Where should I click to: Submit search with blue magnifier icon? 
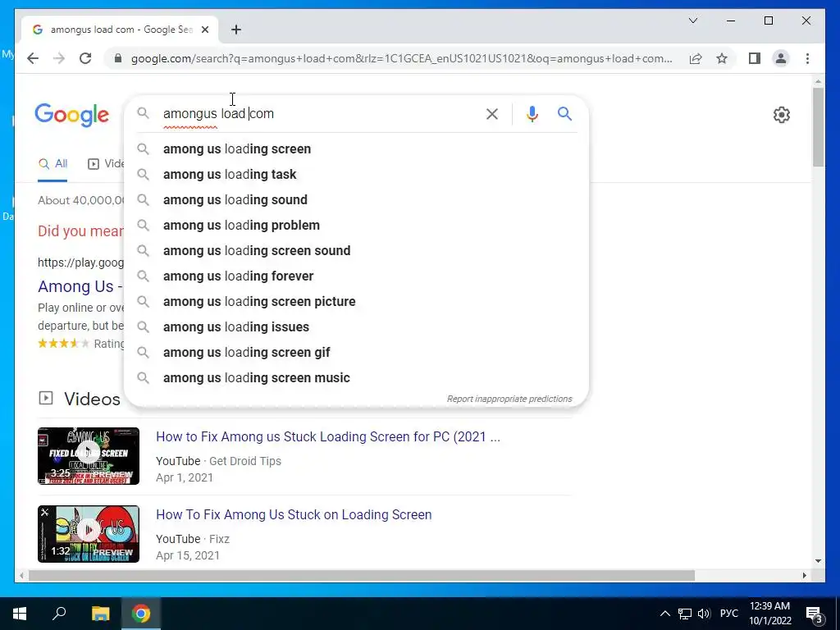tap(564, 113)
